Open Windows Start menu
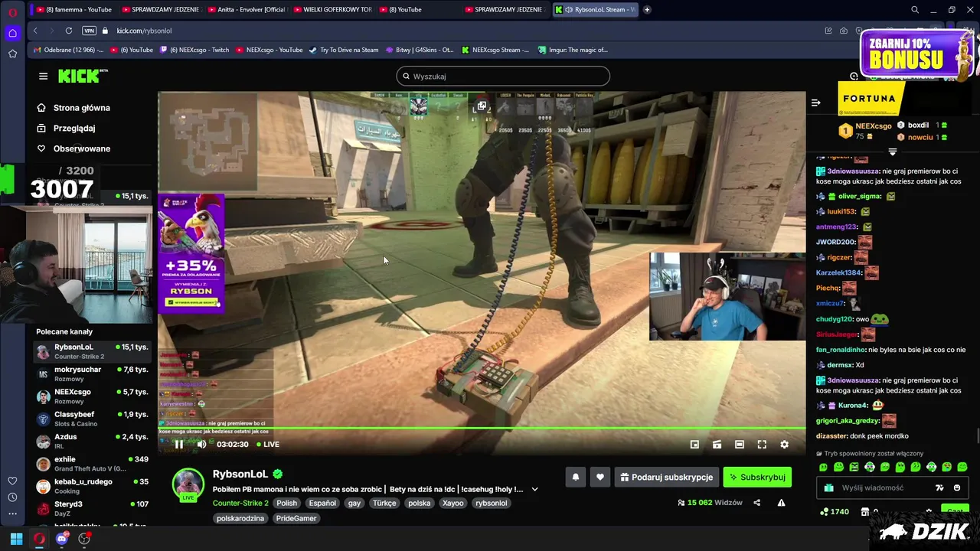 point(16,539)
